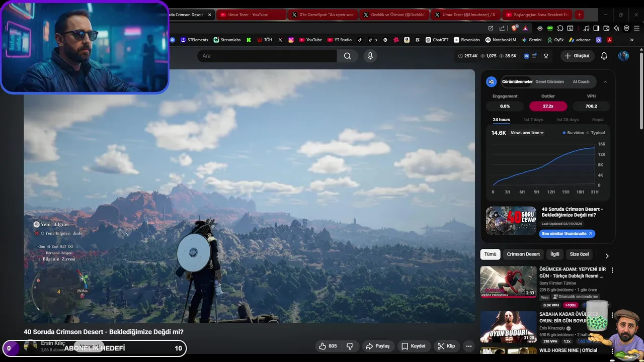Open the Ersin Kılıç channel link
This screenshot has width=644, height=362.
point(53,343)
